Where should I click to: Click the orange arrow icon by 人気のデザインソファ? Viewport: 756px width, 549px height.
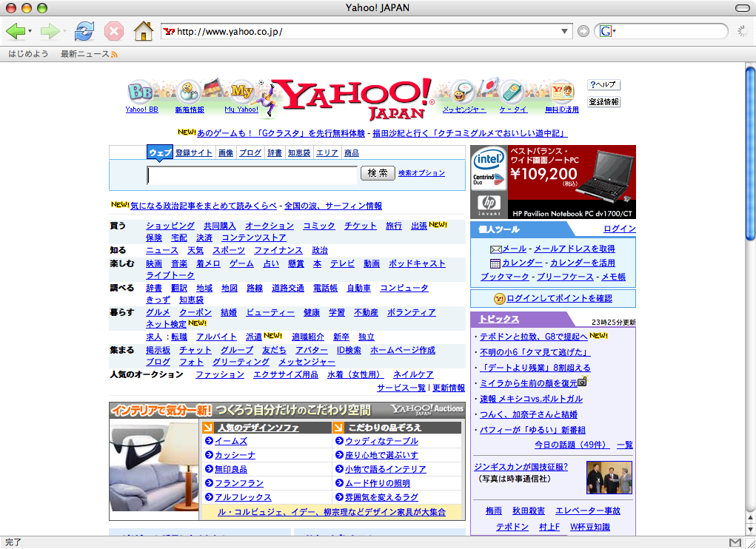point(208,427)
